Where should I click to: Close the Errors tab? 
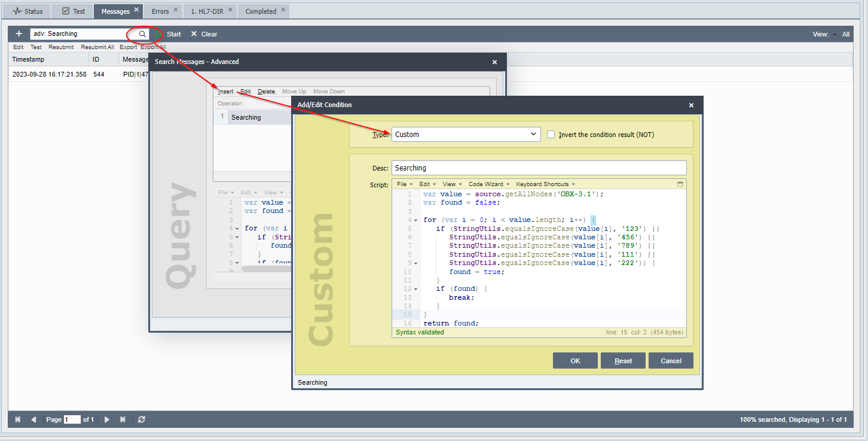click(x=175, y=10)
